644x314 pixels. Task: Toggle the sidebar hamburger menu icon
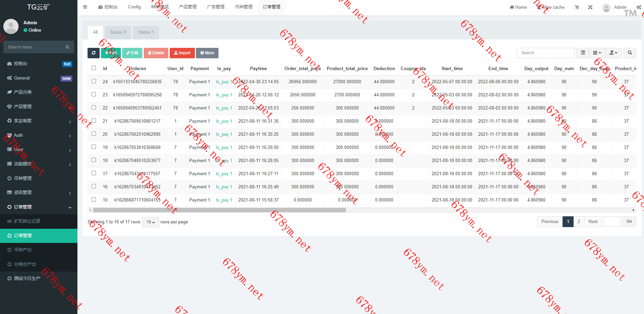(85, 7)
